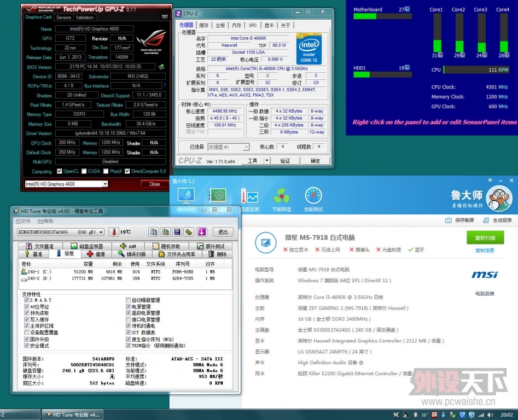Image resolution: width=518 pixels, height=420 pixels.
Task: Open the HD Tune drive selection dropdown
Action: (101, 232)
